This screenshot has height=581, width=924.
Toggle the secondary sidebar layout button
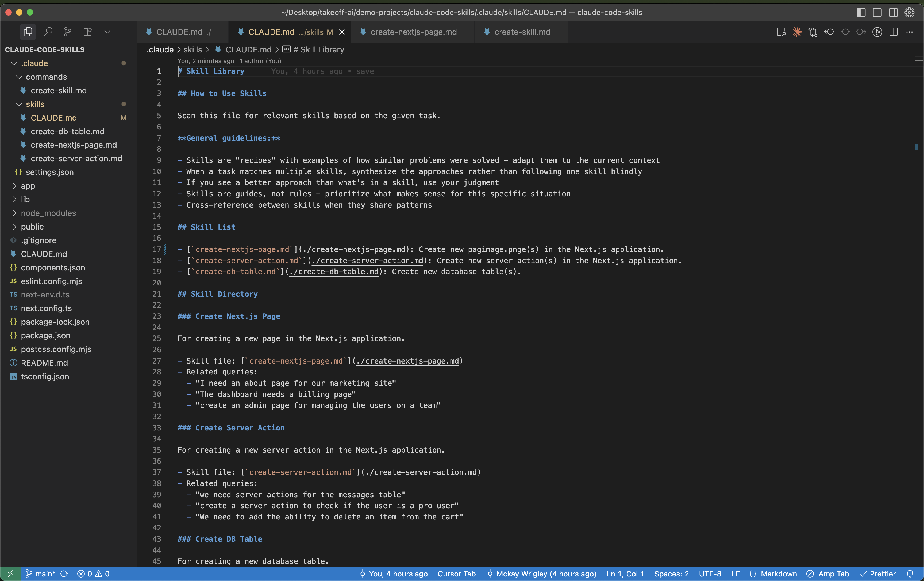(x=893, y=12)
